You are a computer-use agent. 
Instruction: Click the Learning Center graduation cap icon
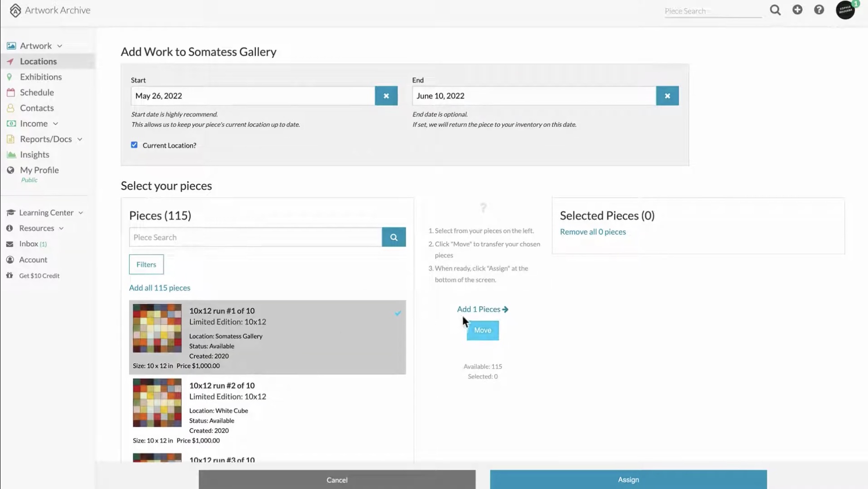pos(11,213)
